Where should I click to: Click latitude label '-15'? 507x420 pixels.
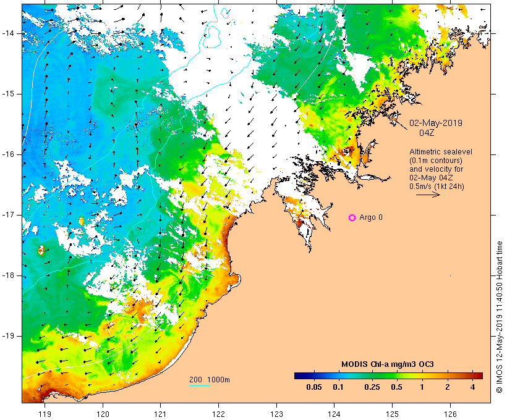pos(9,94)
